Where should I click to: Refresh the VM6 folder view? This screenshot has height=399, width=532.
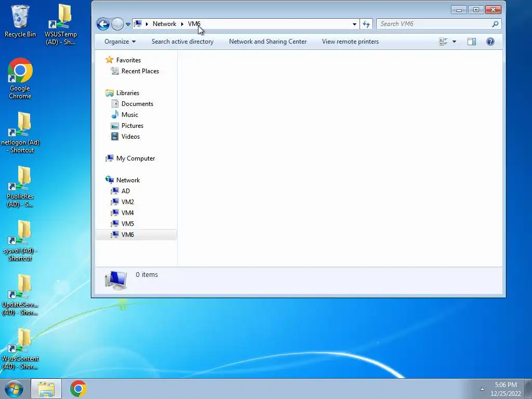click(x=366, y=24)
